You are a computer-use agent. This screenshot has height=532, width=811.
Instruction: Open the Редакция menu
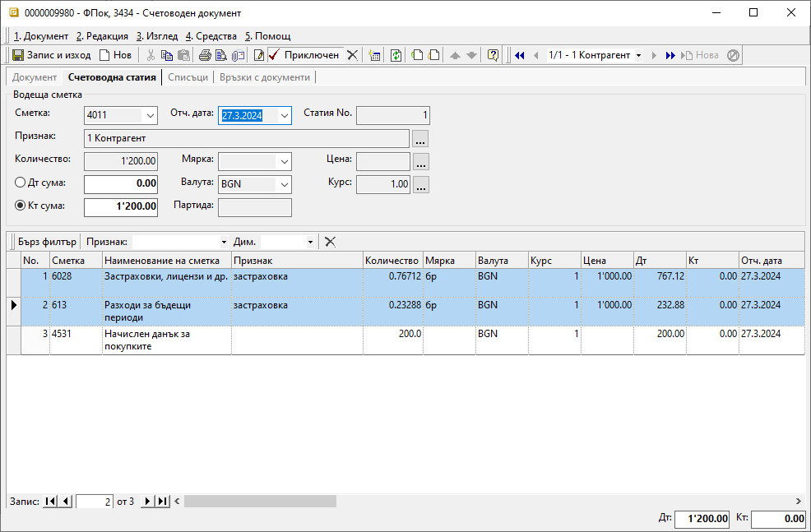coord(102,36)
